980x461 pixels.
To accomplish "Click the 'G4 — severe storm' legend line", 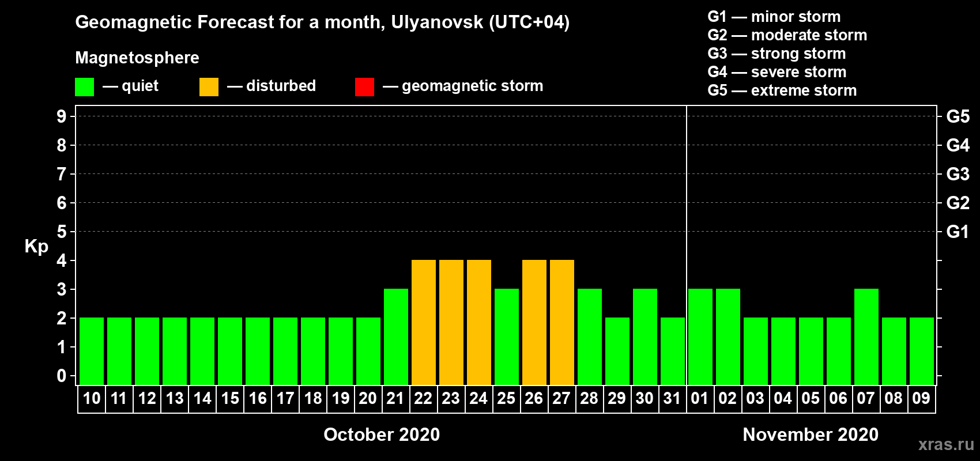I will pos(777,72).
